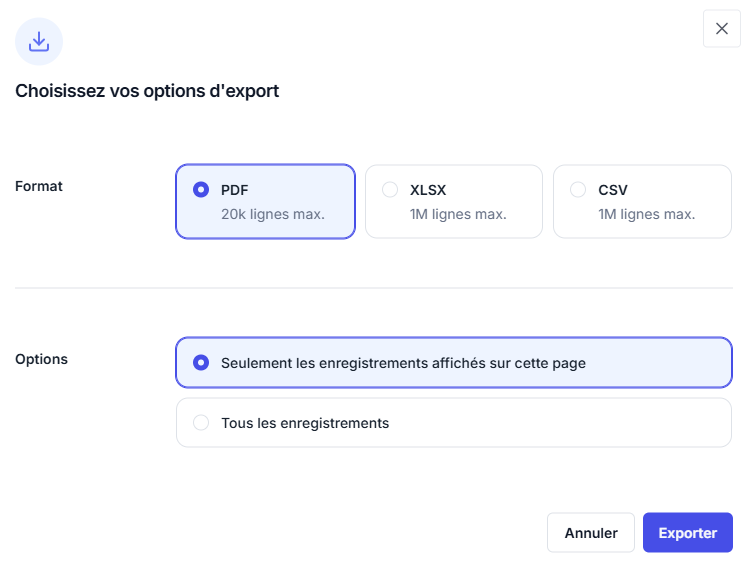Viewport: 745px width, 567px height.
Task: Click "Seulement les enregistrements affichés" label text
Action: pyautogui.click(x=403, y=363)
